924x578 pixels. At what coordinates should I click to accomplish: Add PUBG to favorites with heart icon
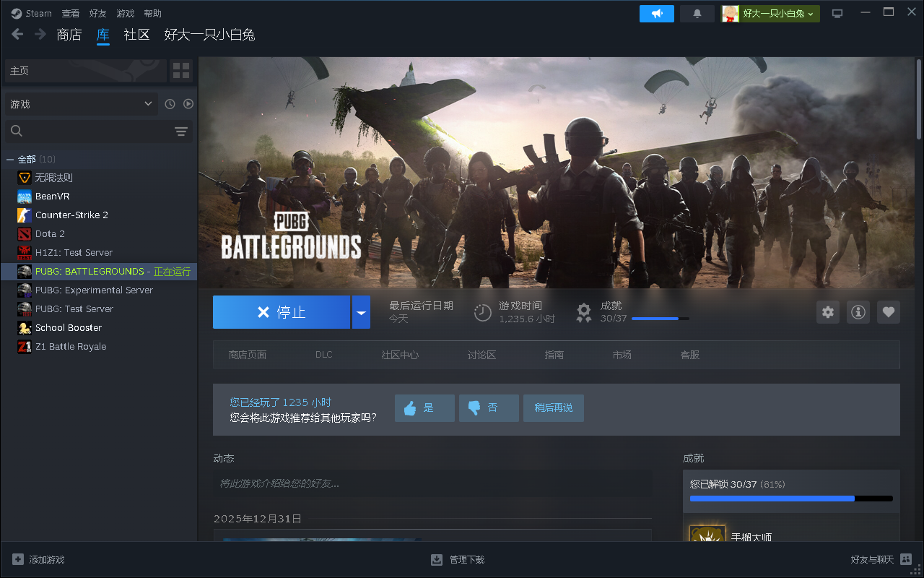(x=888, y=312)
